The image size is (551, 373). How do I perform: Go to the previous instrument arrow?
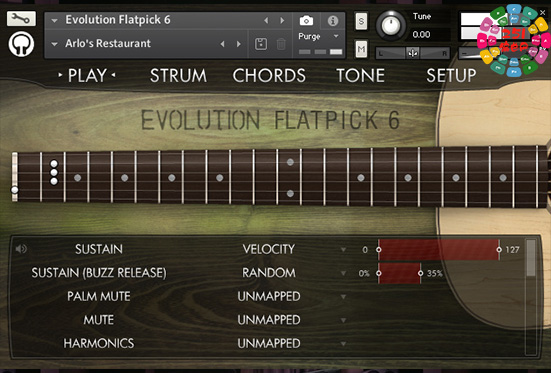click(266, 21)
